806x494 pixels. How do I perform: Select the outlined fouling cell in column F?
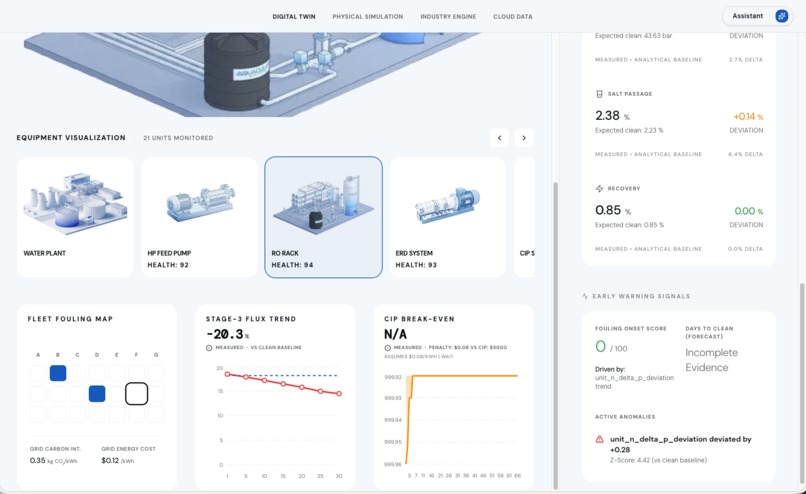[x=136, y=394]
